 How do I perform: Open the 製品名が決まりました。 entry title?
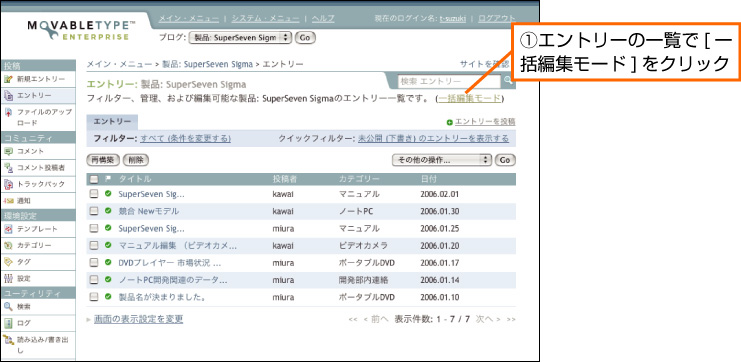(161, 297)
